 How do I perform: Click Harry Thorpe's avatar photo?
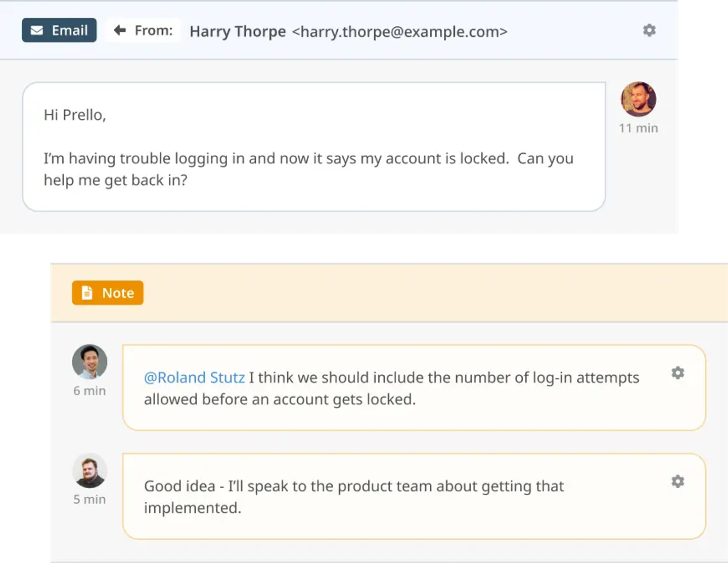pos(639,99)
